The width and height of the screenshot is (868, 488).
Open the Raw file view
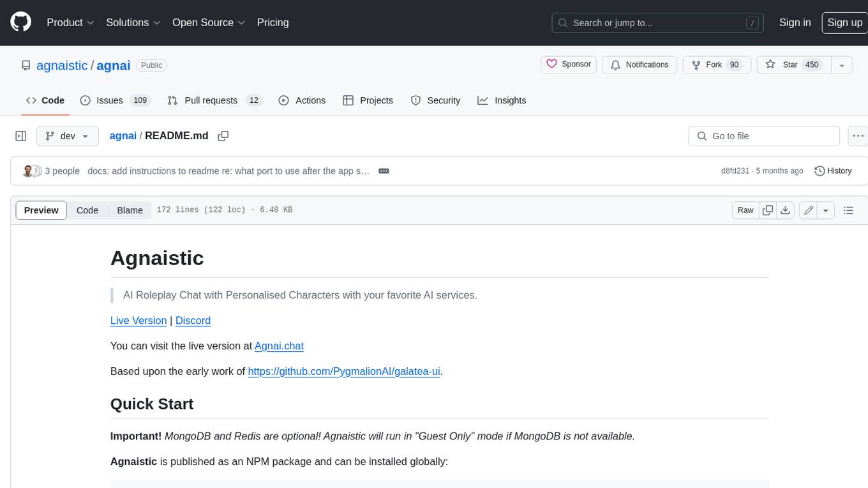point(745,210)
